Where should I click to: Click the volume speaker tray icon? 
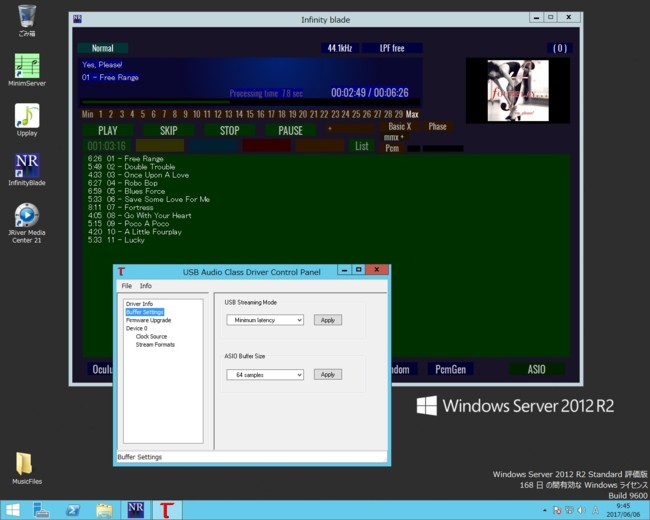tap(582, 510)
